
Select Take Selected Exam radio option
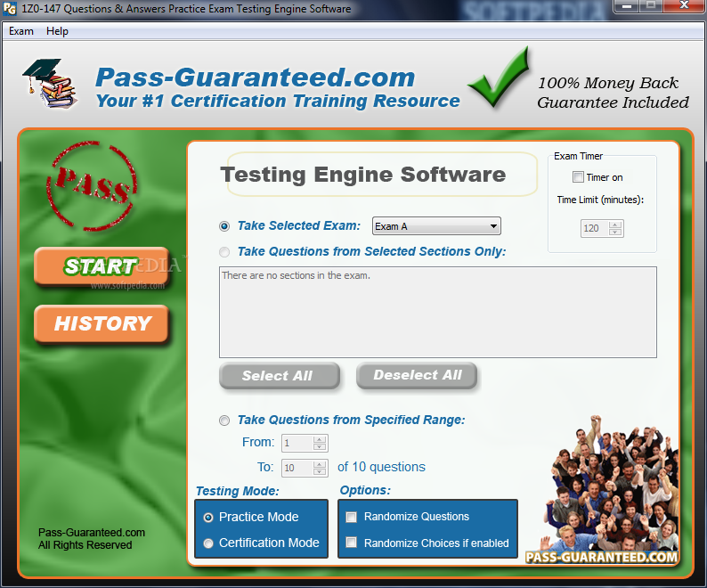[224, 226]
